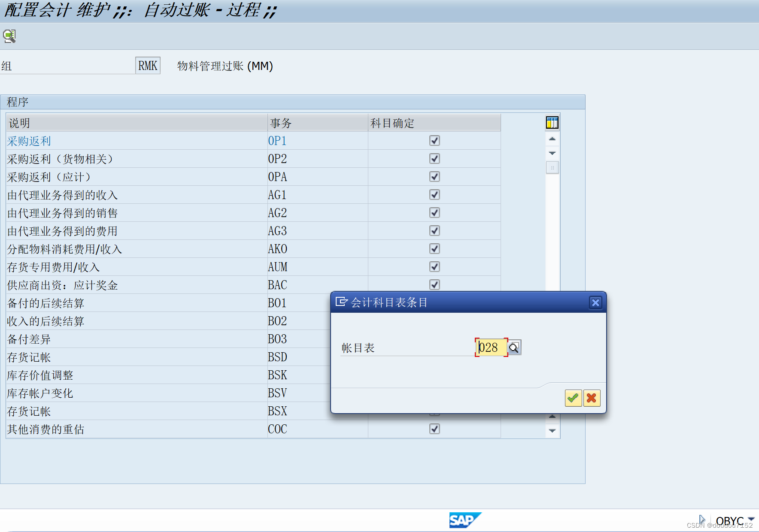Disable the checkbox for COC 其他消费的重估
759x532 pixels.
434,429
